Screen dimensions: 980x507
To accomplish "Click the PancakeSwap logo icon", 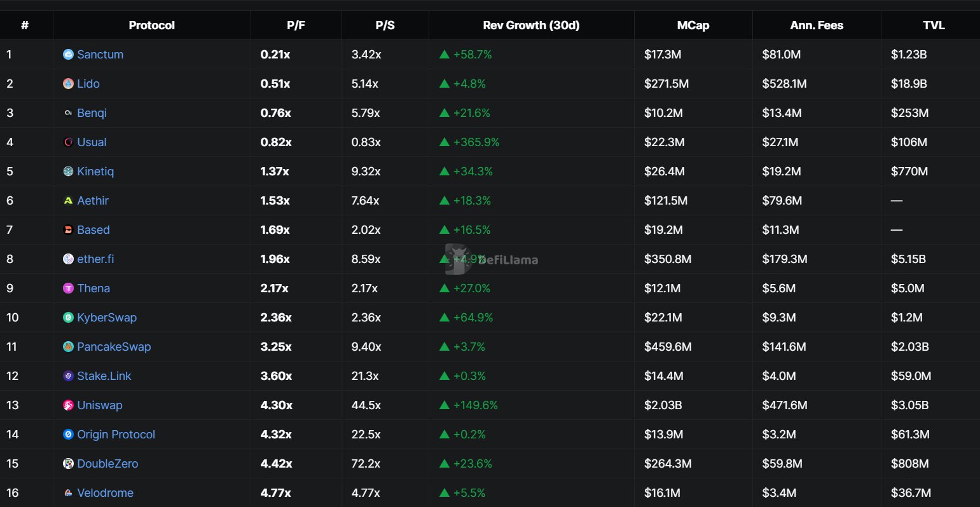I will coord(68,347).
